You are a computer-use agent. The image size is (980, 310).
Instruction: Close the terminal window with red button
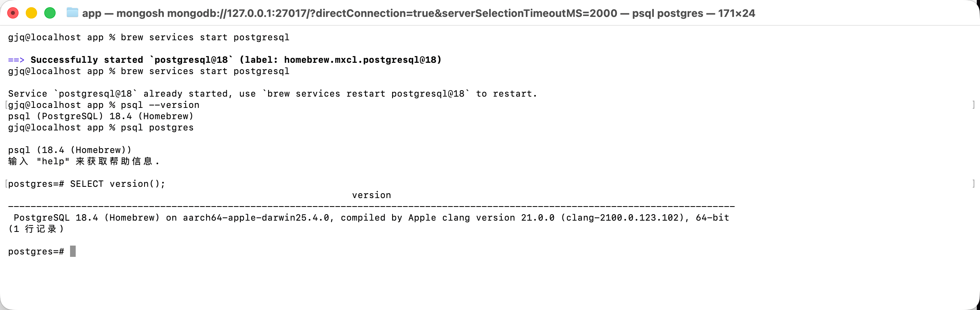click(x=13, y=13)
